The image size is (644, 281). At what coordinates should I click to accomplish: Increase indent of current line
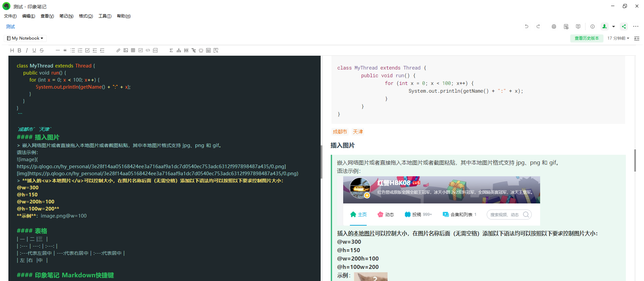95,50
